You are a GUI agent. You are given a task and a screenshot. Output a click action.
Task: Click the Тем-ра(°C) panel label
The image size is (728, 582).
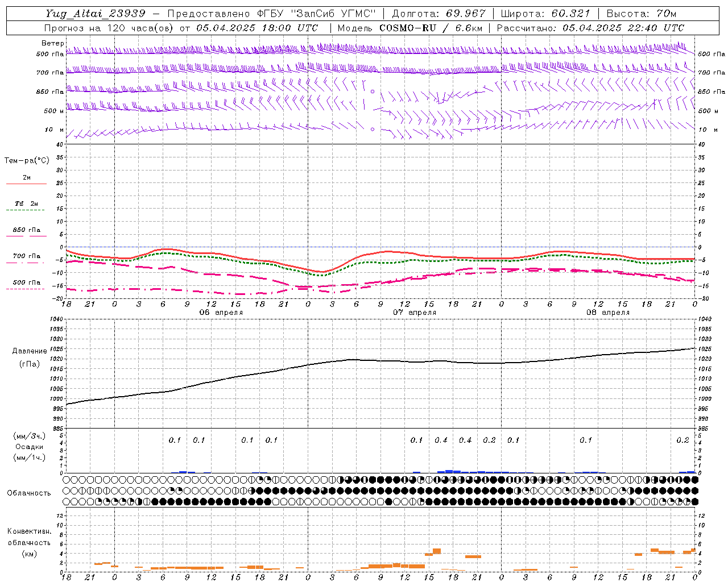[27, 160]
